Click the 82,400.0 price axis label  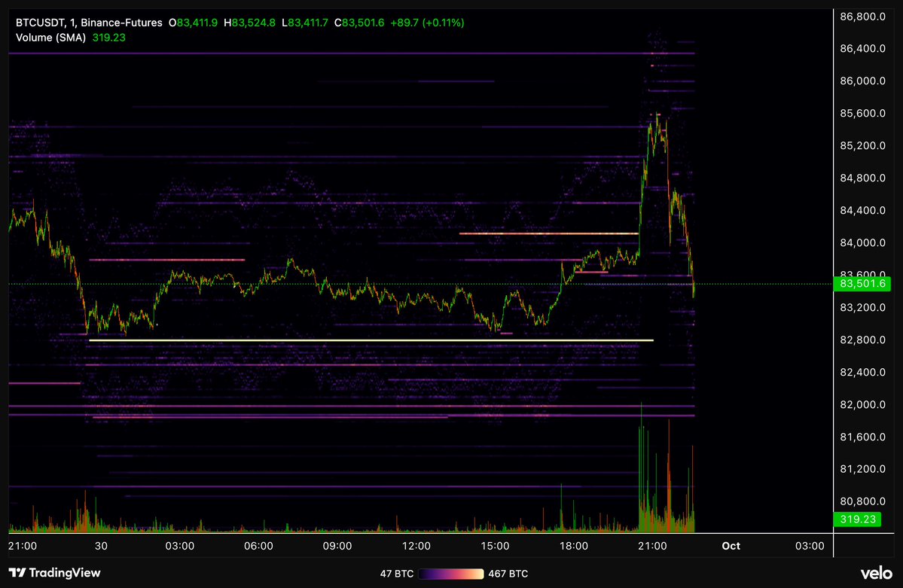pos(862,372)
